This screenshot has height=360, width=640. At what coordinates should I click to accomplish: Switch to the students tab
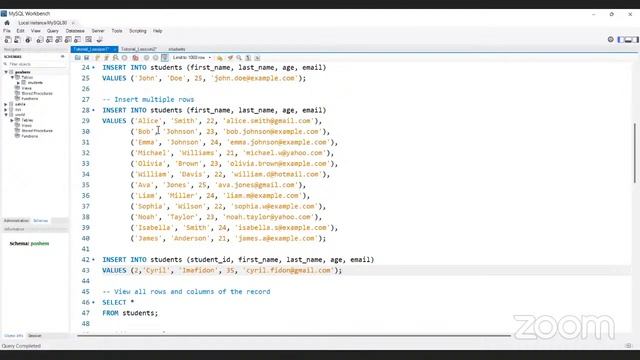[x=177, y=49]
